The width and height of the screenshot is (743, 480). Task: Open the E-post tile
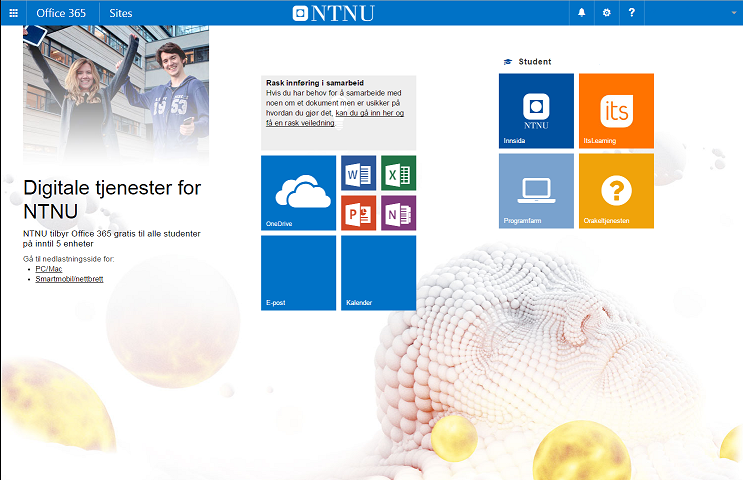299,273
